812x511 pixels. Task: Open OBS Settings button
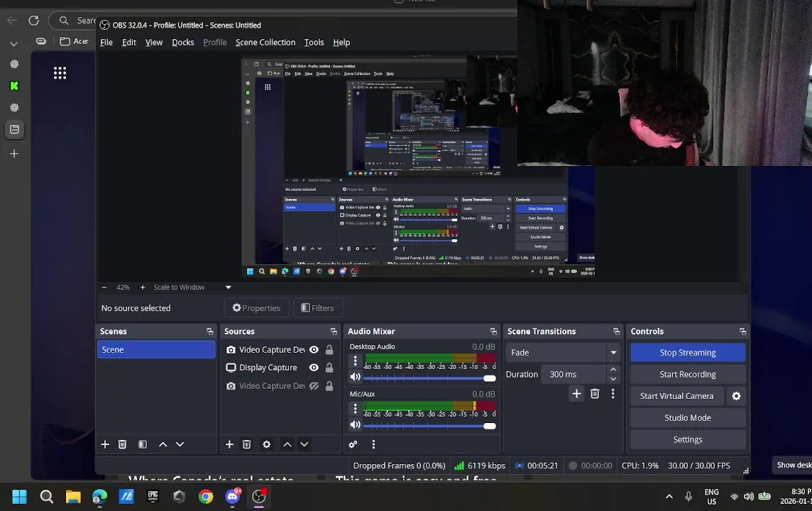tap(688, 439)
